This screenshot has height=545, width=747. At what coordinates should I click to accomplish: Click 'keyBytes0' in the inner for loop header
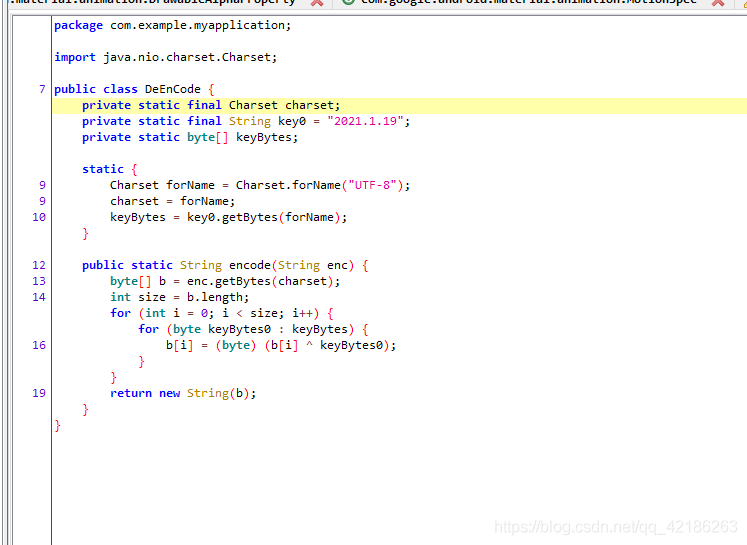tap(239, 329)
